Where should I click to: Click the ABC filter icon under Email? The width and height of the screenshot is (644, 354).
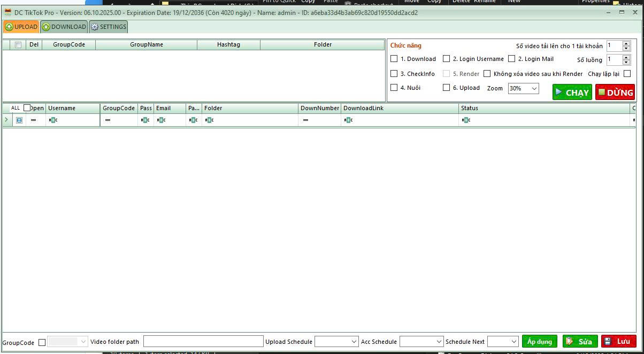pyautogui.click(x=161, y=120)
